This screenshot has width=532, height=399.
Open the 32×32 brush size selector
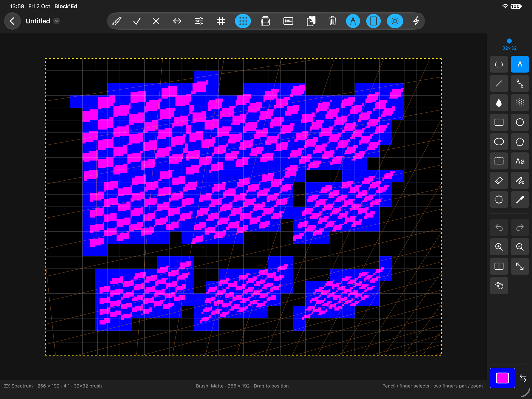click(509, 44)
